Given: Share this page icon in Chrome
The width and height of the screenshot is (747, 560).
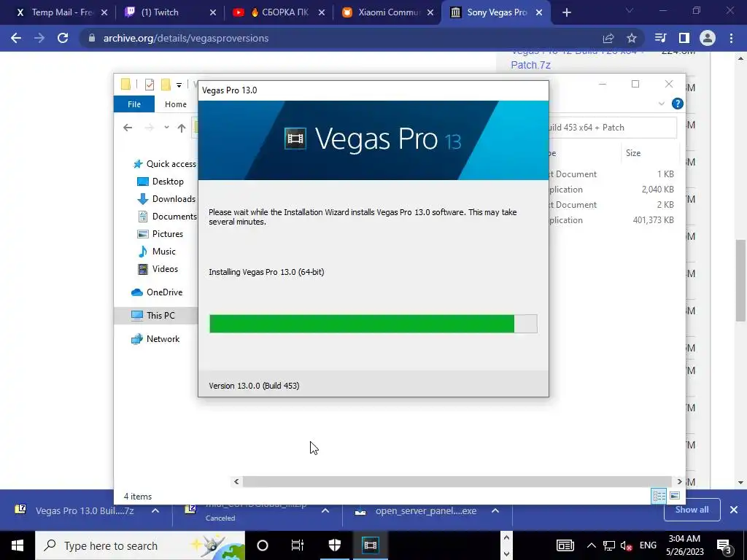Looking at the screenshot, I should coord(608,38).
